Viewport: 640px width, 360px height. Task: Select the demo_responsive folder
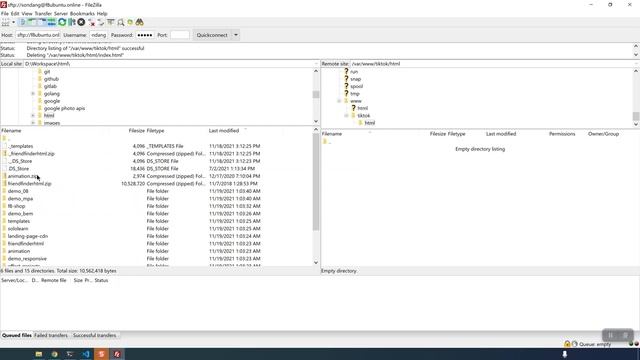(x=27, y=259)
